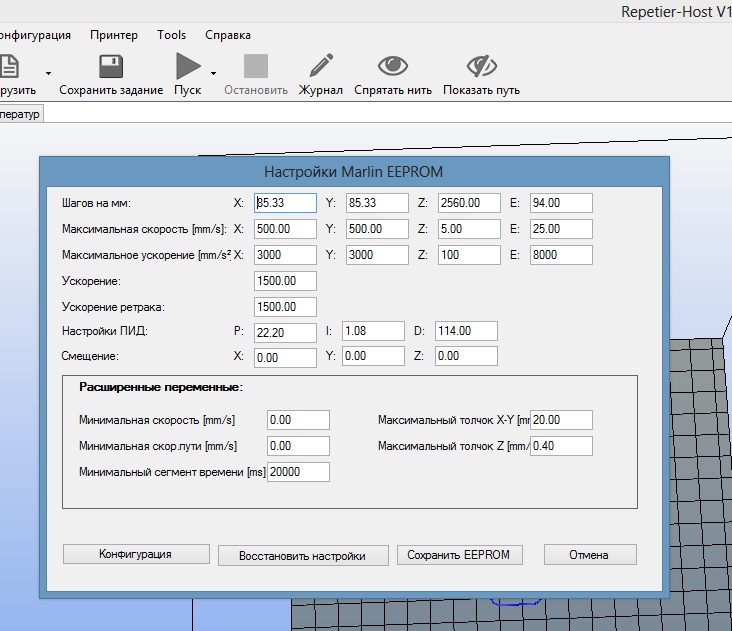Click Сохранить EEPROM button
This screenshot has height=631, width=732.
point(458,555)
